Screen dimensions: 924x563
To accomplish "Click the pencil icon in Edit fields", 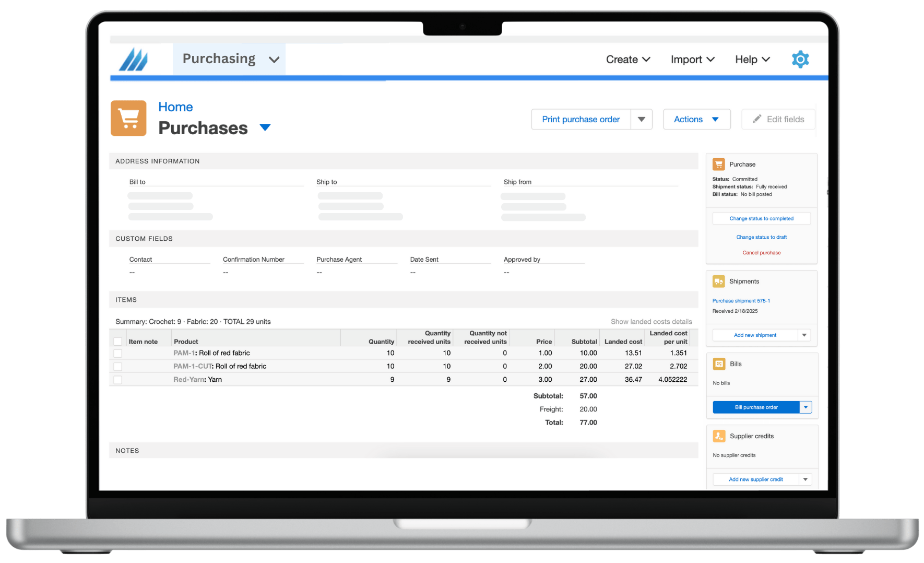I will tap(757, 119).
